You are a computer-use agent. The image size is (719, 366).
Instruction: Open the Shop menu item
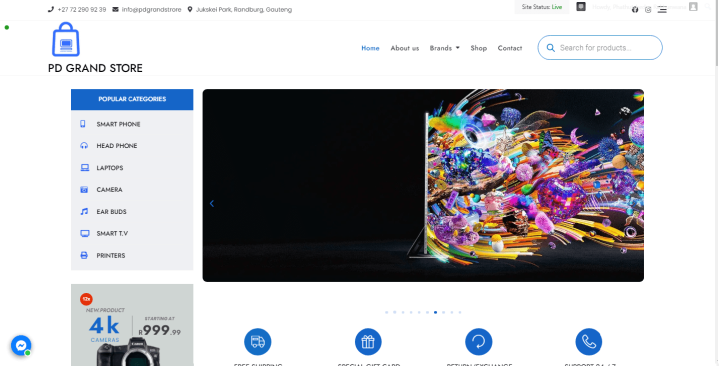pos(478,48)
